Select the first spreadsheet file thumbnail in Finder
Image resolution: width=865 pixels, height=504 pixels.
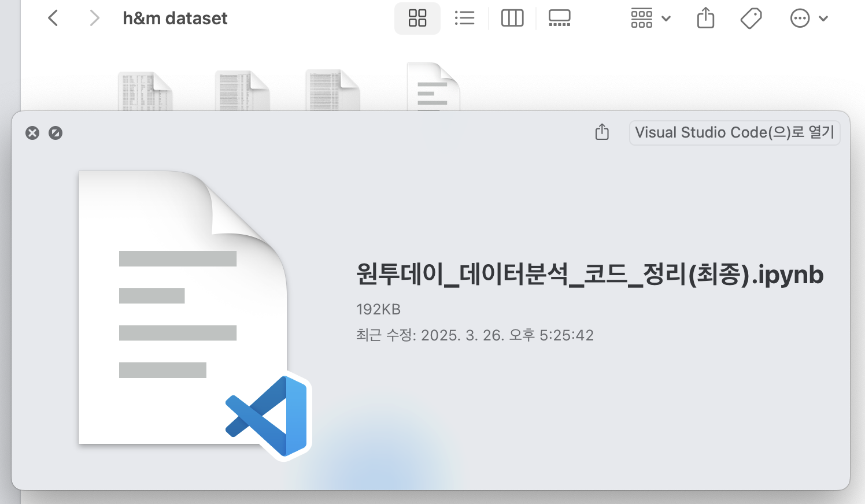pyautogui.click(x=145, y=91)
